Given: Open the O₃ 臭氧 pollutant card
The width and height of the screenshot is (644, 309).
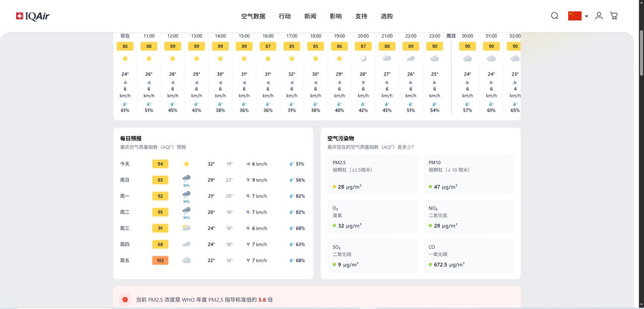Looking at the screenshot, I should click(x=372, y=217).
